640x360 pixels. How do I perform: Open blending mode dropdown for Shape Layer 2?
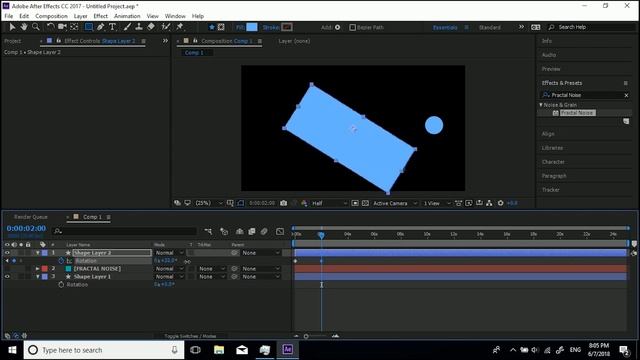point(169,253)
